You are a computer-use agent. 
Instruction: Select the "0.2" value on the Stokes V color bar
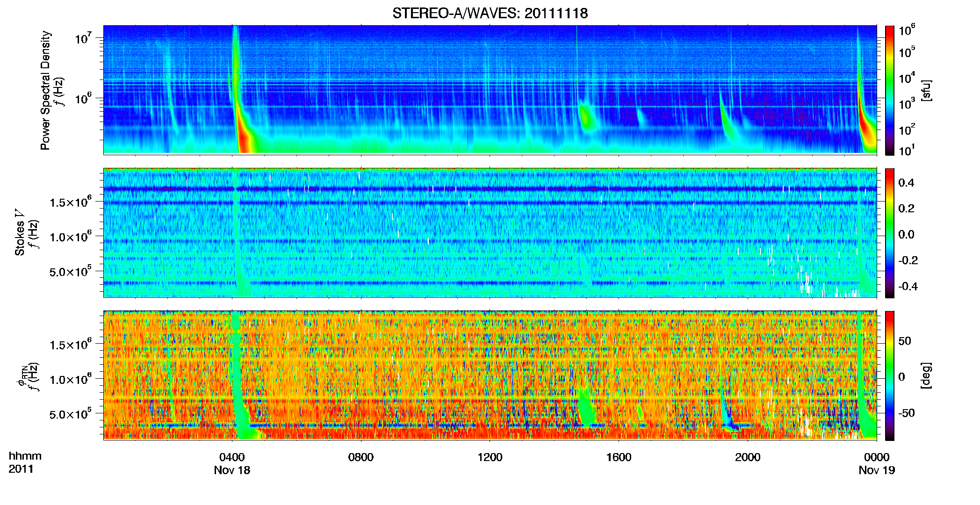[906, 209]
